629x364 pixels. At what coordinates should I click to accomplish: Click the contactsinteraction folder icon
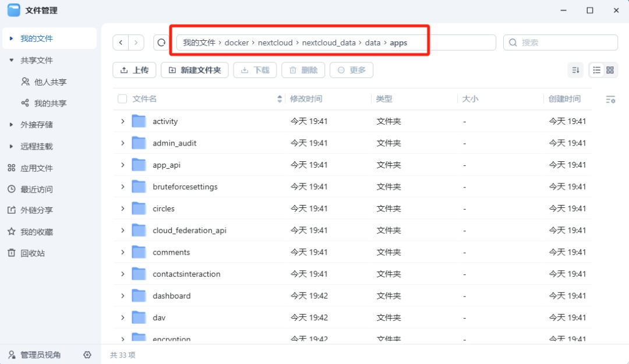(x=139, y=274)
